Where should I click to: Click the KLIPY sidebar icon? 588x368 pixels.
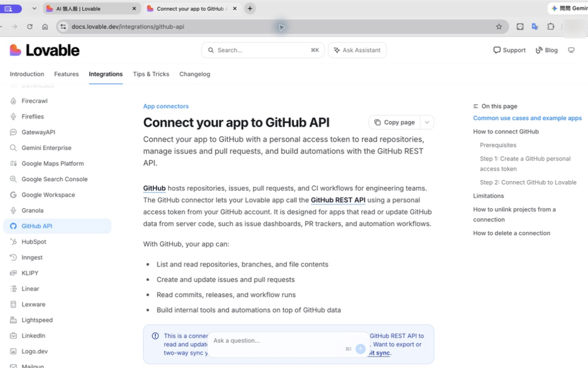13,273
